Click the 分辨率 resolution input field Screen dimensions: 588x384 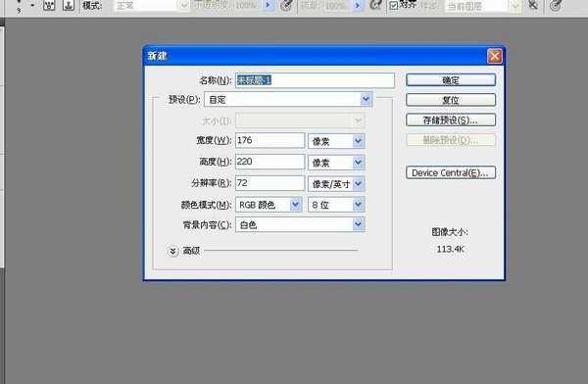click(270, 183)
